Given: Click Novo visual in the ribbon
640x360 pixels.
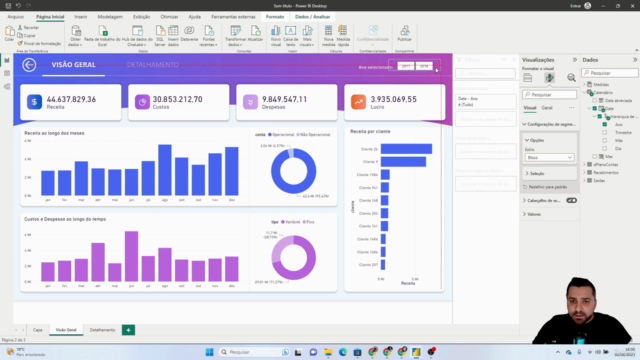Looking at the screenshot, I should (276, 36).
